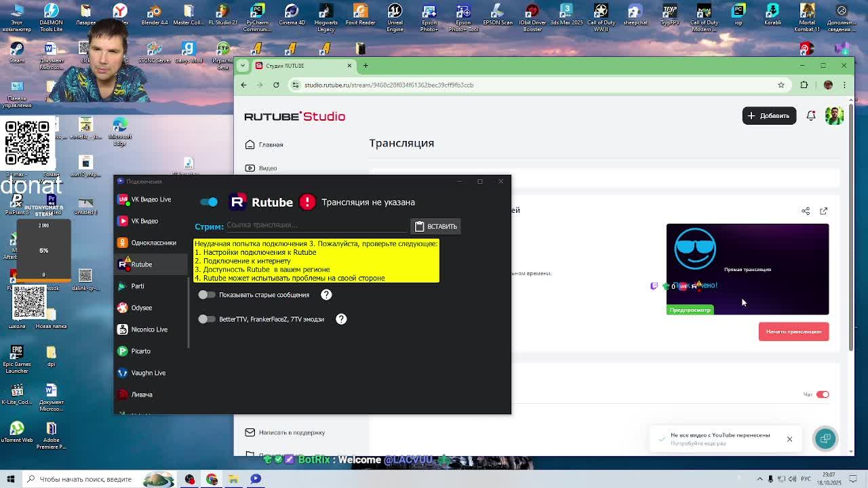Click Предпросмотр label on stream preview
Viewport: 868px width, 488px height.
pos(690,310)
